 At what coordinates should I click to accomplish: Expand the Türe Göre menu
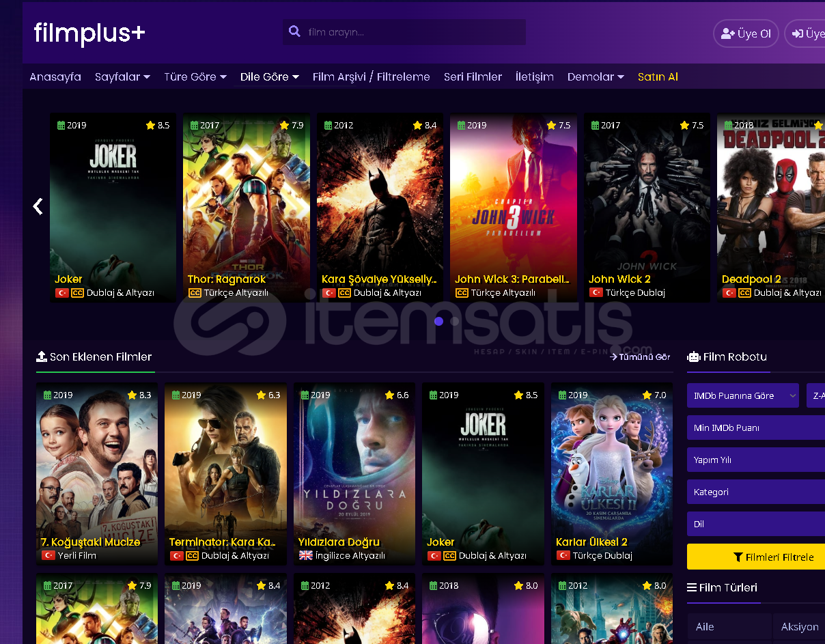click(195, 76)
